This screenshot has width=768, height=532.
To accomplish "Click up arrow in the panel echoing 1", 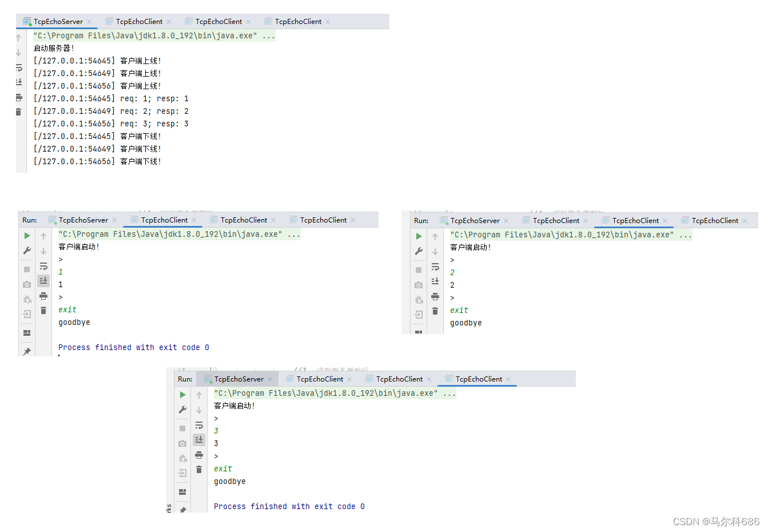I will point(43,236).
